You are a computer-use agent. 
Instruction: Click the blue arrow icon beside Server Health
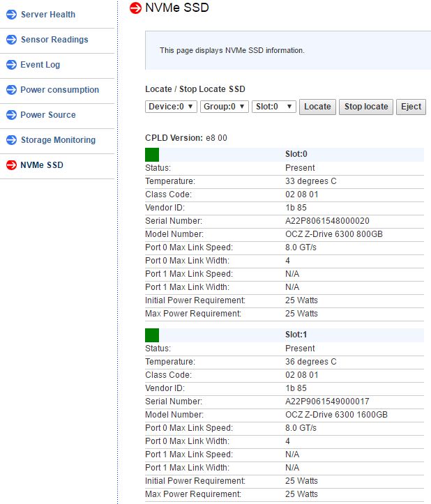click(12, 15)
